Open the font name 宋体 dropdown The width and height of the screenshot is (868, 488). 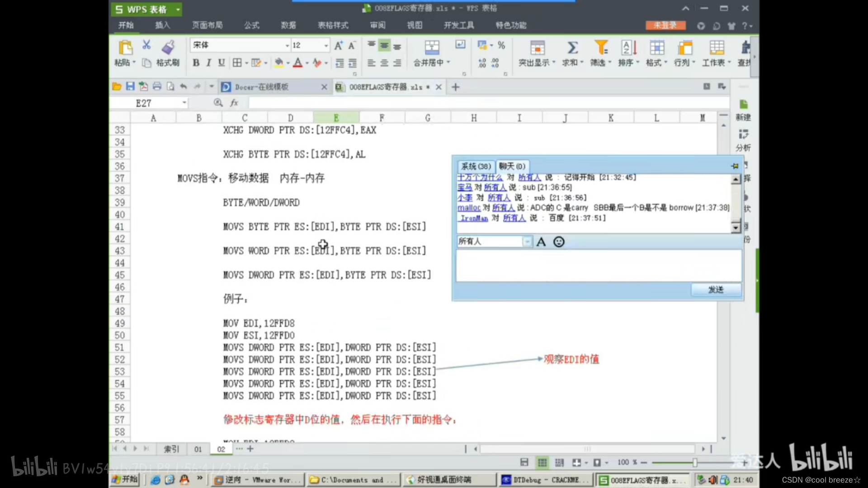click(287, 45)
